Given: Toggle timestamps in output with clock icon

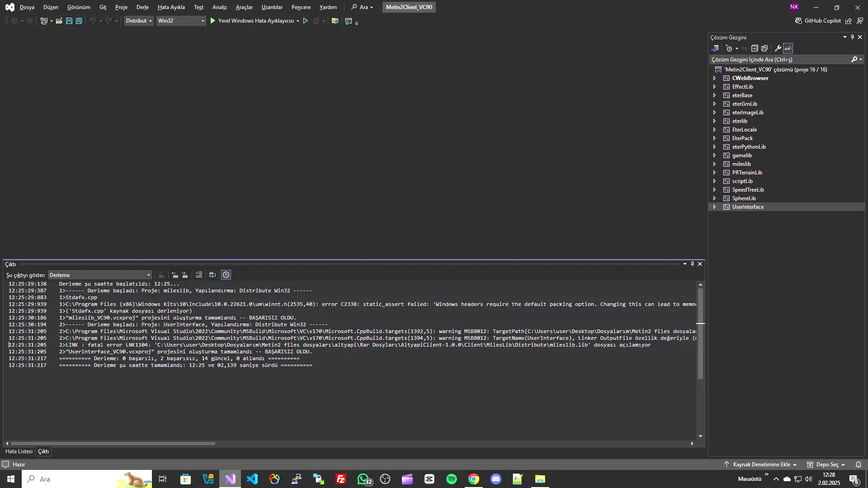Looking at the screenshot, I should 226,275.
